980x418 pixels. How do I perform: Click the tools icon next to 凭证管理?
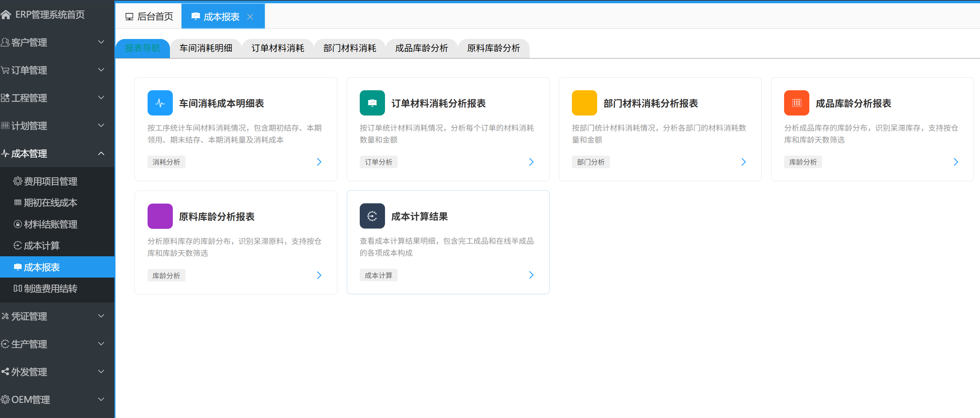click(5, 316)
